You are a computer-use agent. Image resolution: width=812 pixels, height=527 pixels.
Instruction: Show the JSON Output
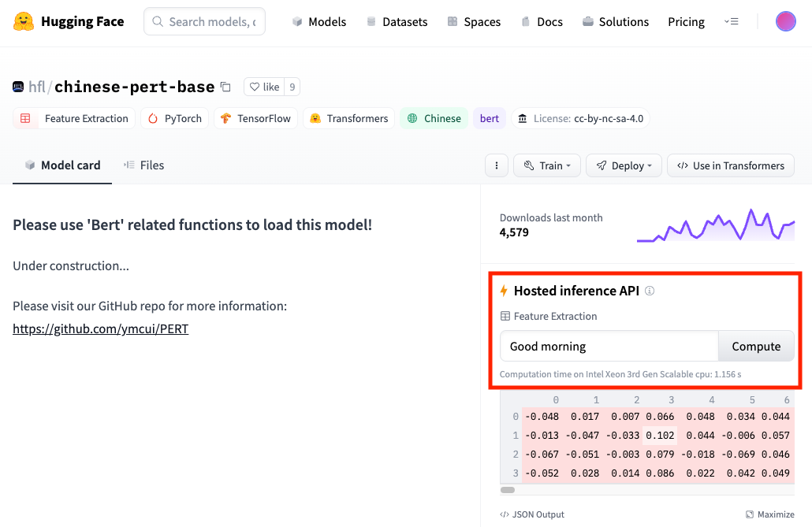coord(532,514)
